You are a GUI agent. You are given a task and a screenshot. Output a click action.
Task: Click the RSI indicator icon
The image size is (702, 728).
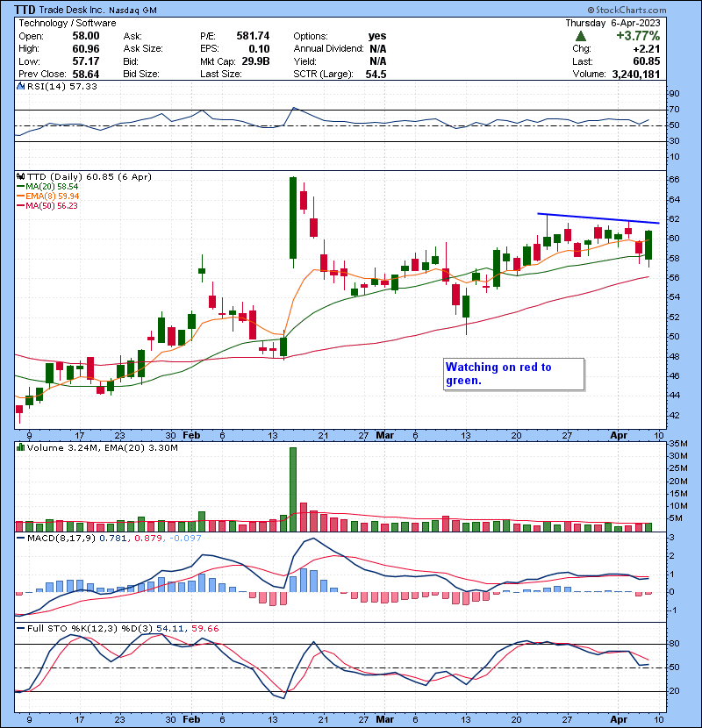click(20, 86)
